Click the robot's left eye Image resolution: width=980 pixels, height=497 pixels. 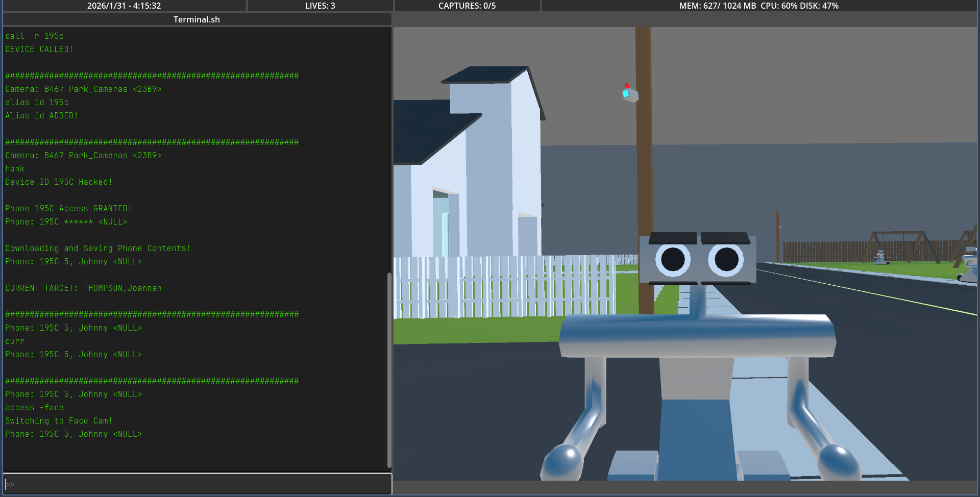coord(673,260)
